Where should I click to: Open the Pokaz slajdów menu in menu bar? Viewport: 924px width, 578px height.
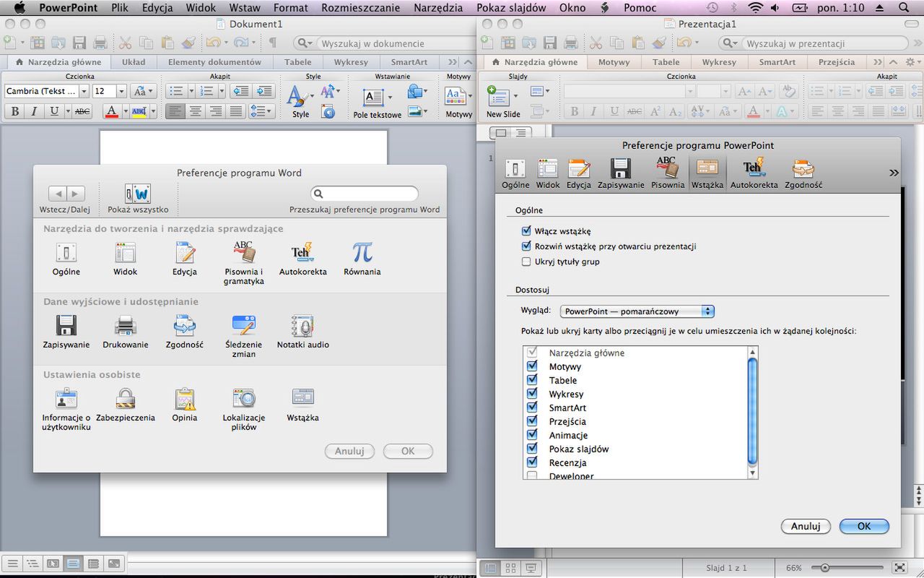tap(510, 8)
